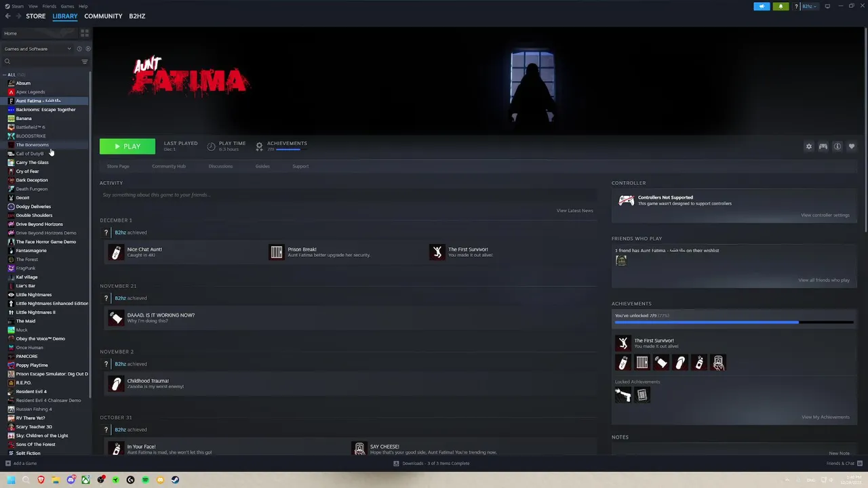Open the Community Hub link
The image size is (868, 488).
[169, 166]
